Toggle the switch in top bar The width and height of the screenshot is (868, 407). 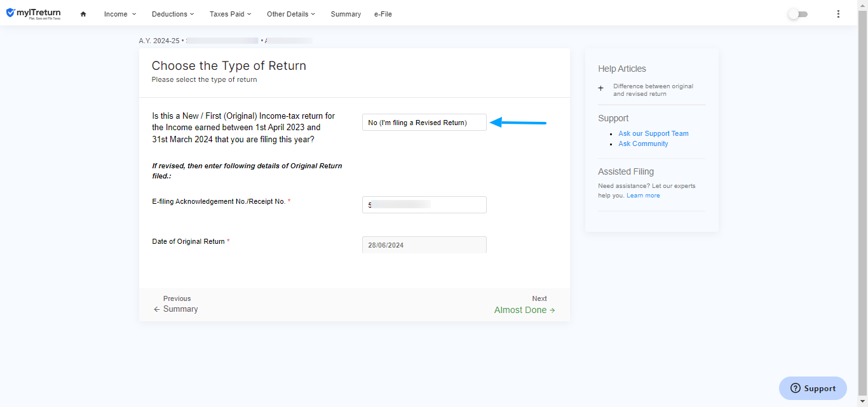point(797,14)
